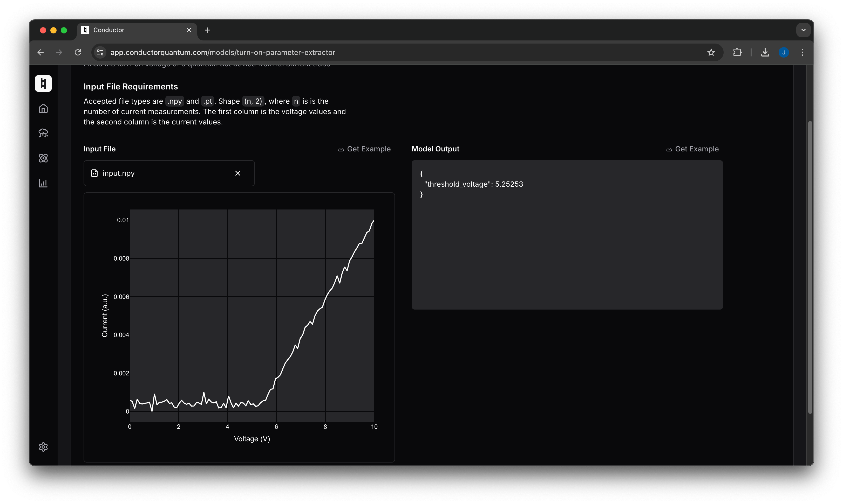Click the star/bookmark icon in browser toolbar
Screen dimensions: 843x504
pyautogui.click(x=710, y=52)
